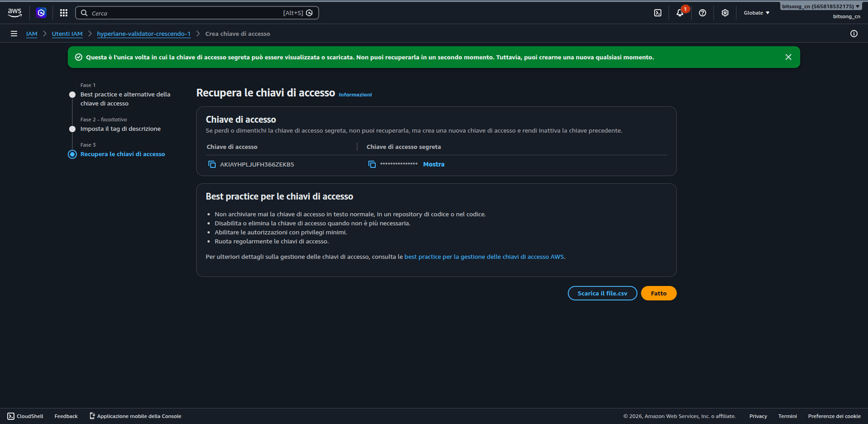This screenshot has height=424, width=868.
Task: Focus the Cerca search field
Action: click(197, 12)
